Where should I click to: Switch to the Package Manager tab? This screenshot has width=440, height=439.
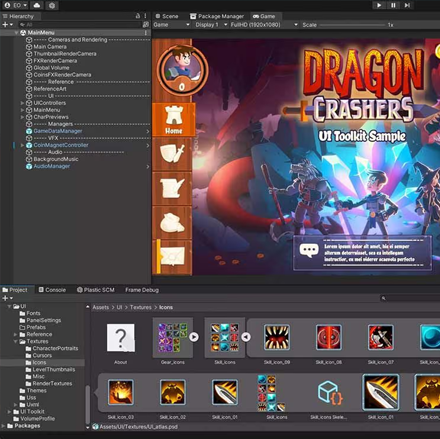(x=217, y=16)
